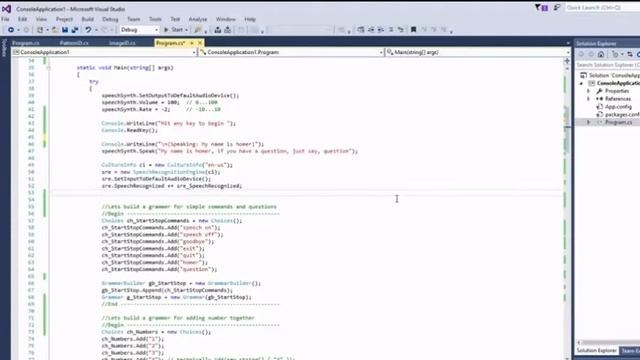Open the Test menu
Screen dimensions: 640x360
coord(175,19)
